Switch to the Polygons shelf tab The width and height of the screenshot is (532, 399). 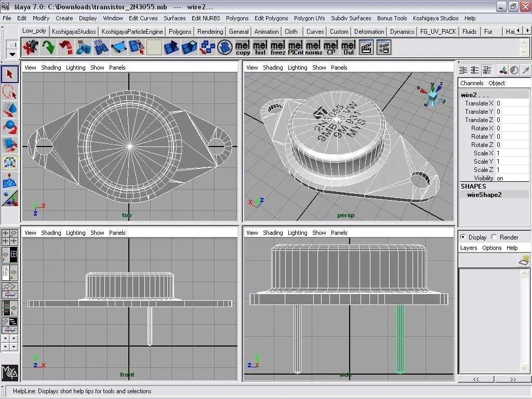[180, 32]
